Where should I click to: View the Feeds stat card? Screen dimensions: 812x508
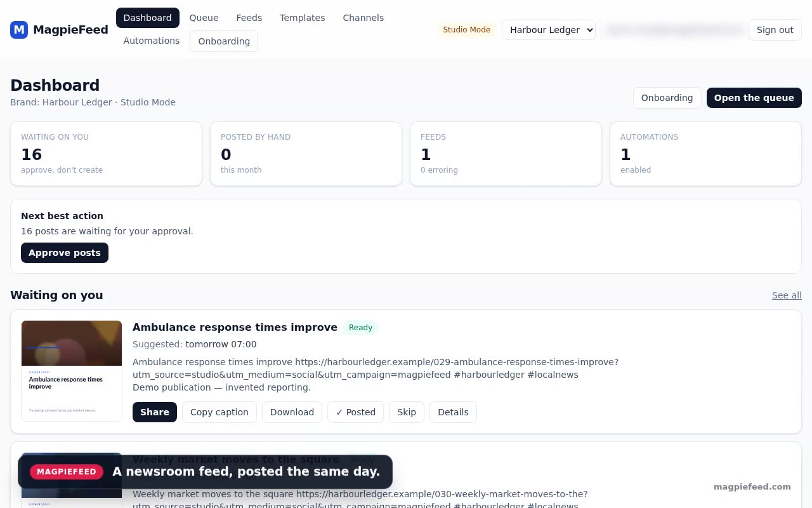506,154
